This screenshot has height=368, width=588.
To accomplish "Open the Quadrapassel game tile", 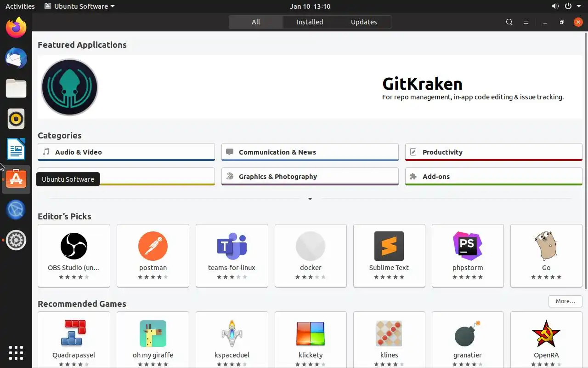I will [x=74, y=340].
